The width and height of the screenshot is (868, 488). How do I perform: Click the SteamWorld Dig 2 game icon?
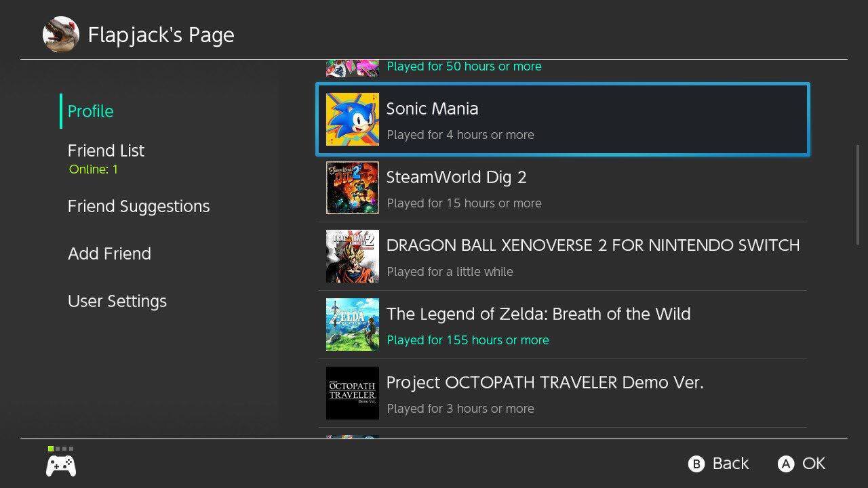[352, 188]
